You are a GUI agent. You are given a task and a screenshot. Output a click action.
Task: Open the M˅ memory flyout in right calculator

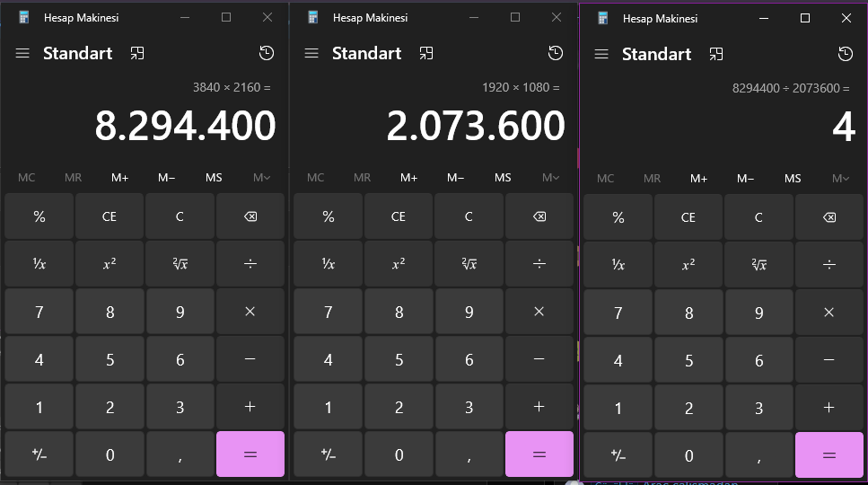tap(840, 179)
